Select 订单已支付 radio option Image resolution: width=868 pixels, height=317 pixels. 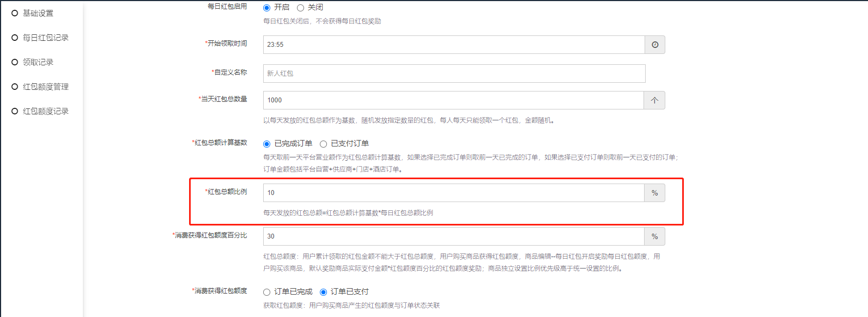[x=323, y=292]
